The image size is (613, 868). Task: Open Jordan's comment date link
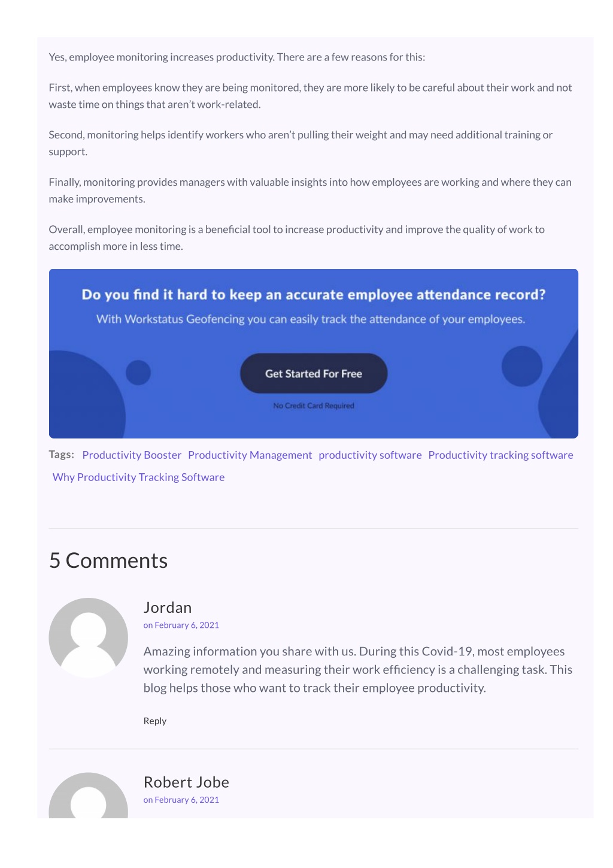pyautogui.click(x=181, y=625)
